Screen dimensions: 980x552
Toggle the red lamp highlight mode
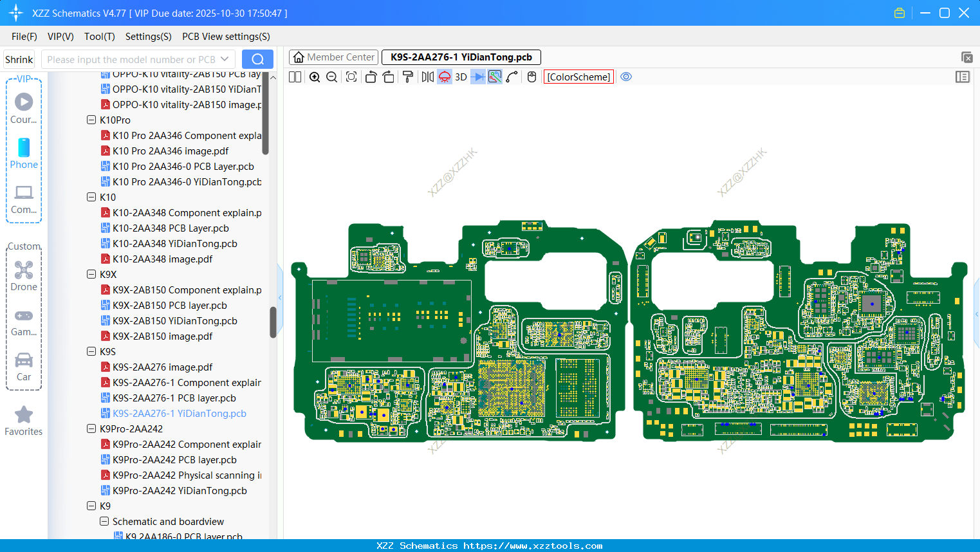point(444,77)
